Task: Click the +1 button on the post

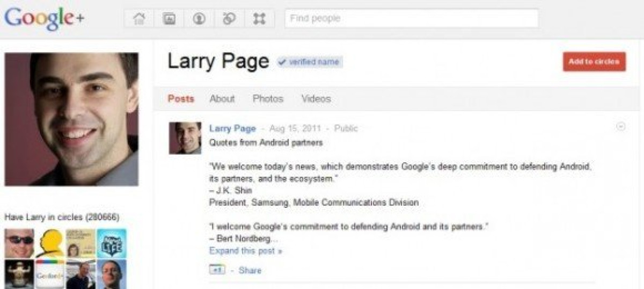Action: coord(217,270)
